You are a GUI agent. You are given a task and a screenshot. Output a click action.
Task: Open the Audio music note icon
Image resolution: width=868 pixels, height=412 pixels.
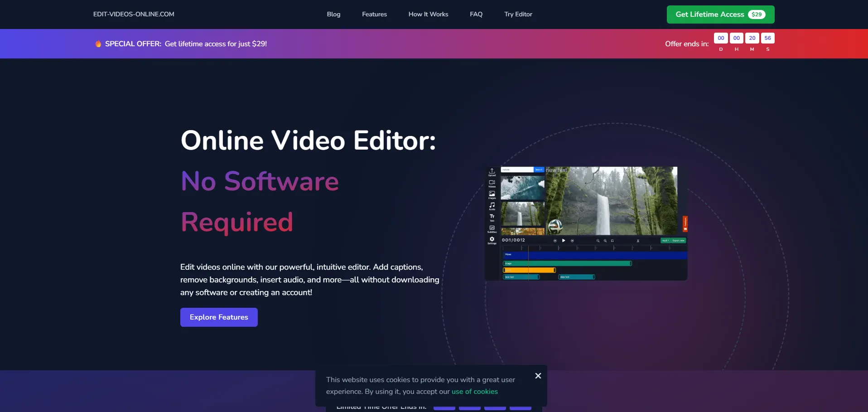tap(492, 206)
